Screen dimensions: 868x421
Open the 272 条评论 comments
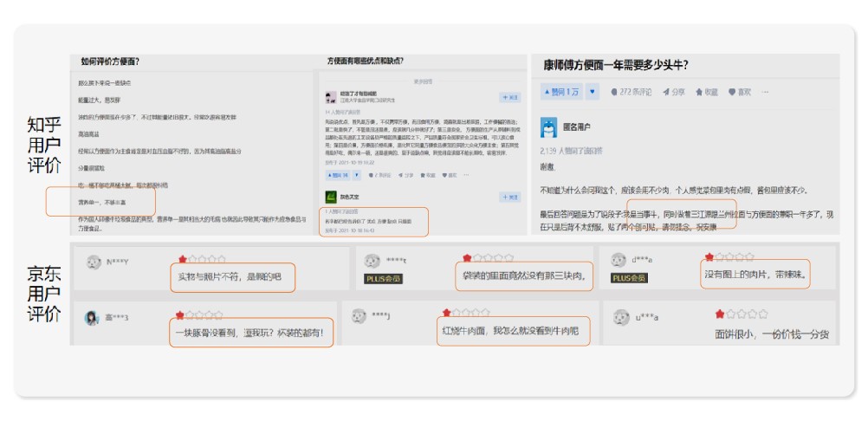pyautogui.click(x=631, y=92)
